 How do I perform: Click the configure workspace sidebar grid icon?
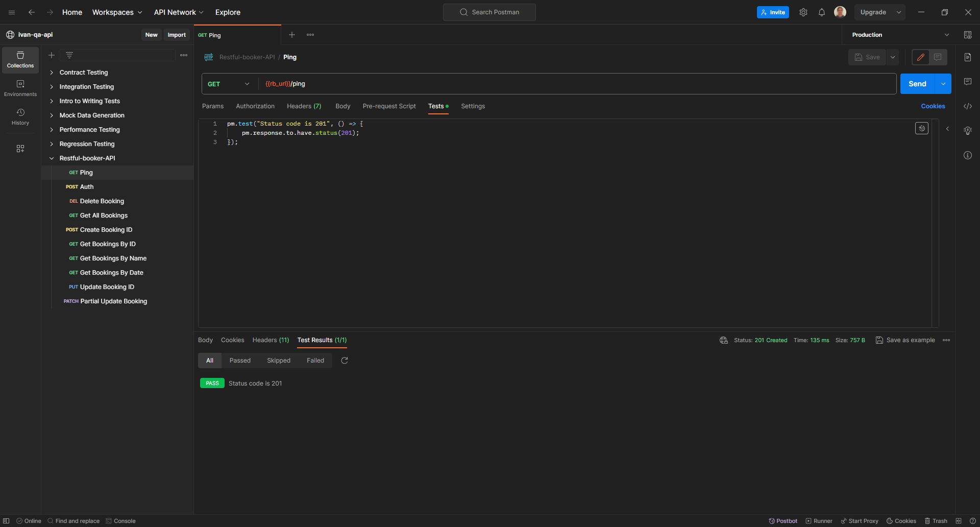20,149
